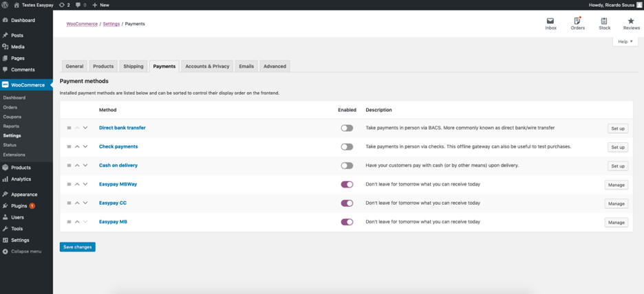
Task: Grab the drag handle for Easypay CC
Action: [x=69, y=203]
